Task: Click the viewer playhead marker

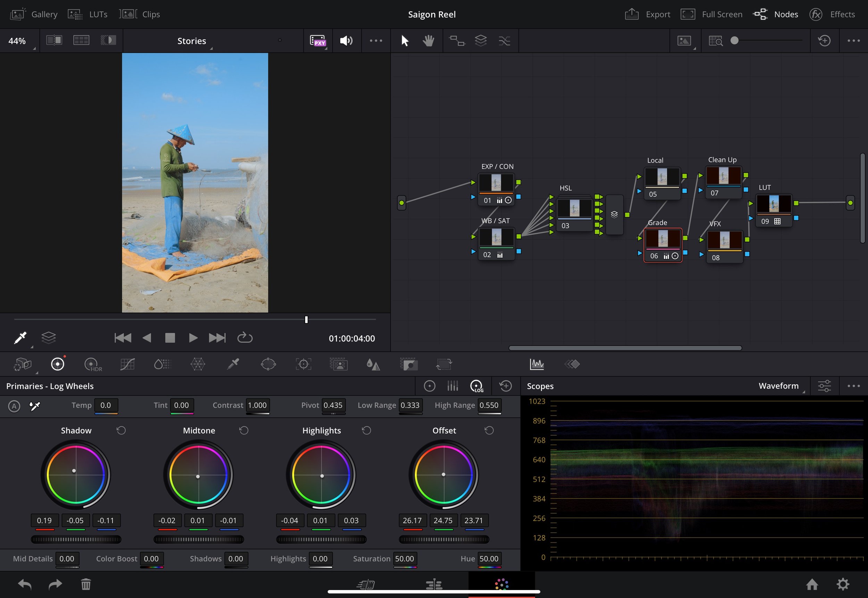Action: [307, 319]
